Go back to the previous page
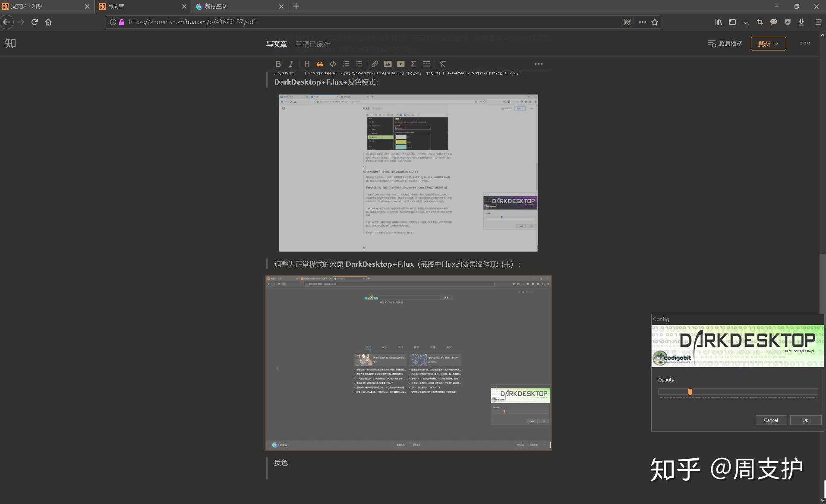This screenshot has height=504, width=826. [6, 22]
